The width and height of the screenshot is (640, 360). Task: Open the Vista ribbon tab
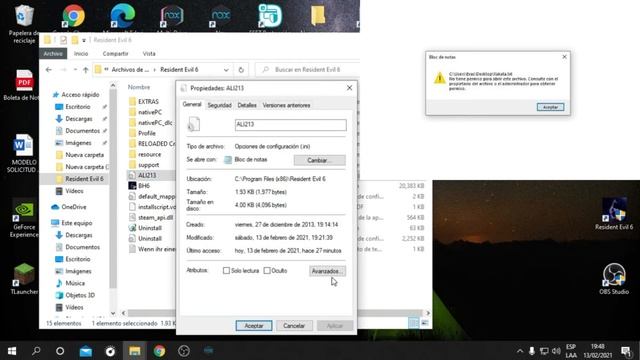click(149, 53)
